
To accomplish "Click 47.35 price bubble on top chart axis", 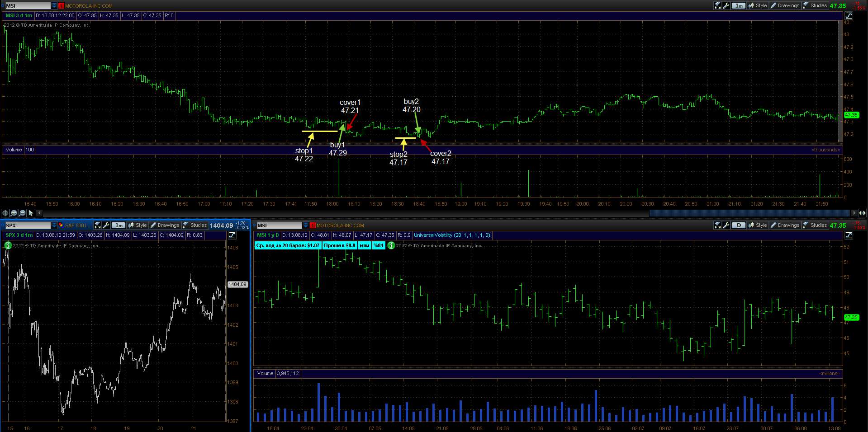I will click(851, 115).
